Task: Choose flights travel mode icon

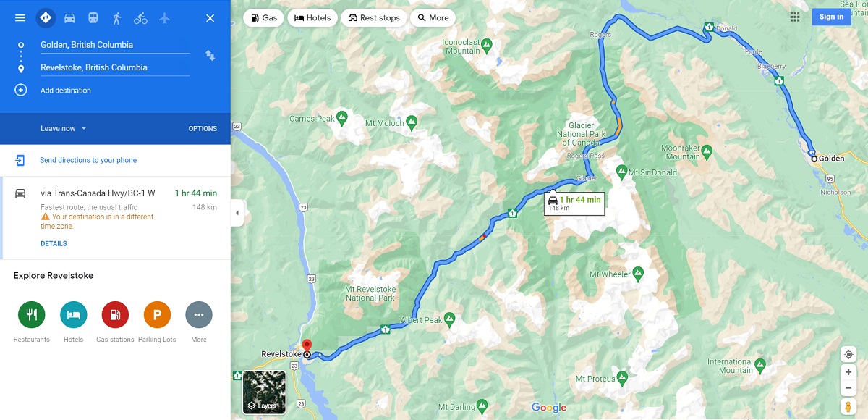Action: point(164,18)
